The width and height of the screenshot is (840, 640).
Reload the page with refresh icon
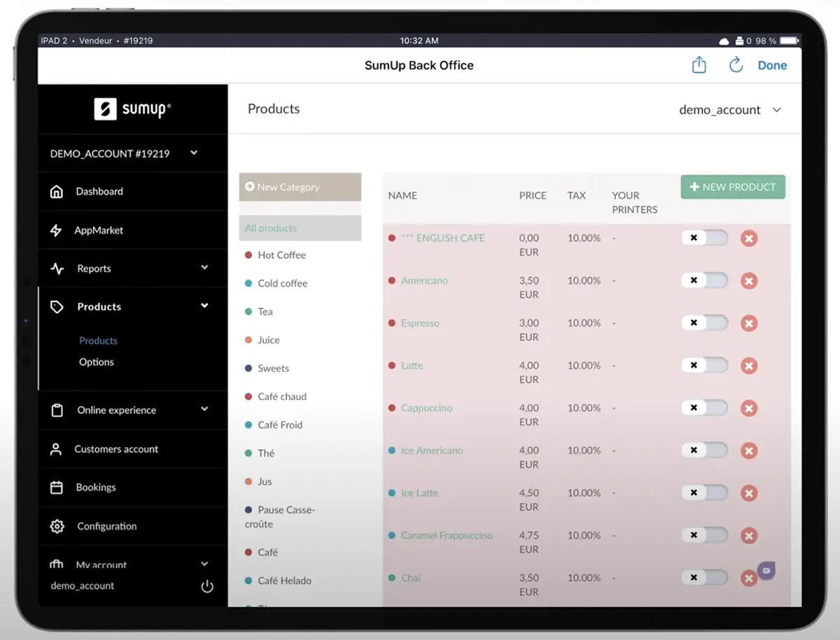pyautogui.click(x=736, y=65)
